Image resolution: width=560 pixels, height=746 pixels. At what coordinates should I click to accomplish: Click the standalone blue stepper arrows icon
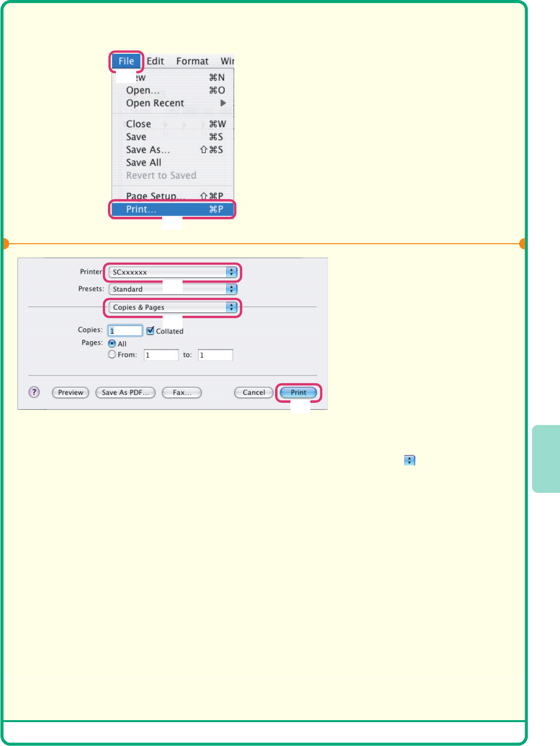pos(409,461)
